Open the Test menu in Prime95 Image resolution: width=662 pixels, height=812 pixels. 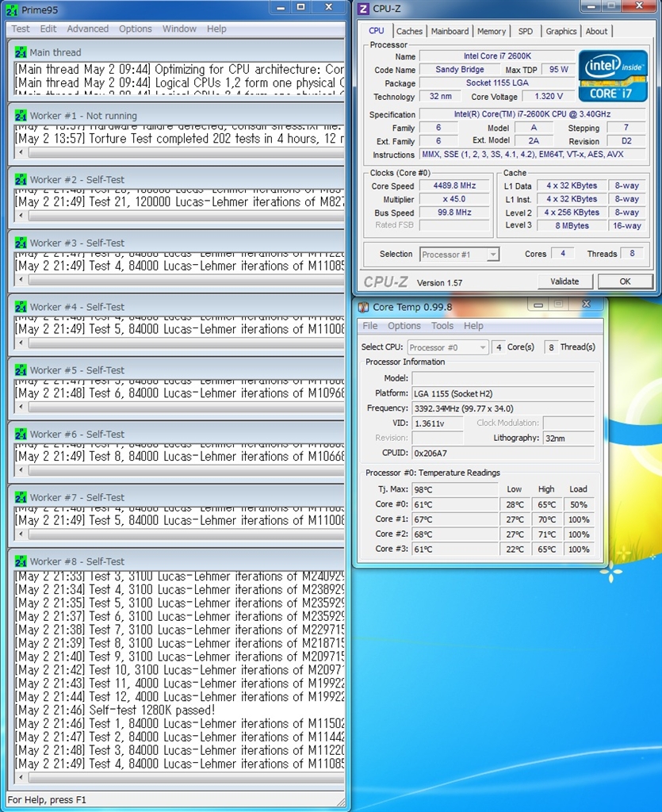(21, 29)
